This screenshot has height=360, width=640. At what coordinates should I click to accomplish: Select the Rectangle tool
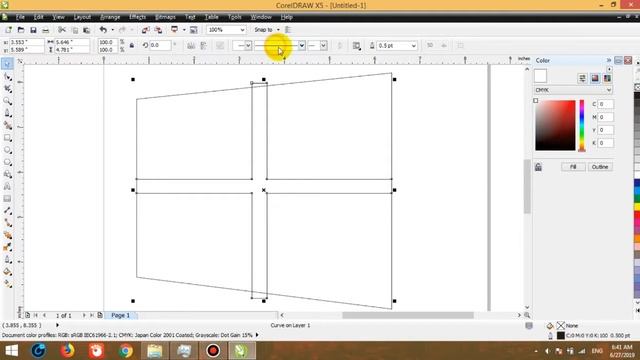(7, 138)
